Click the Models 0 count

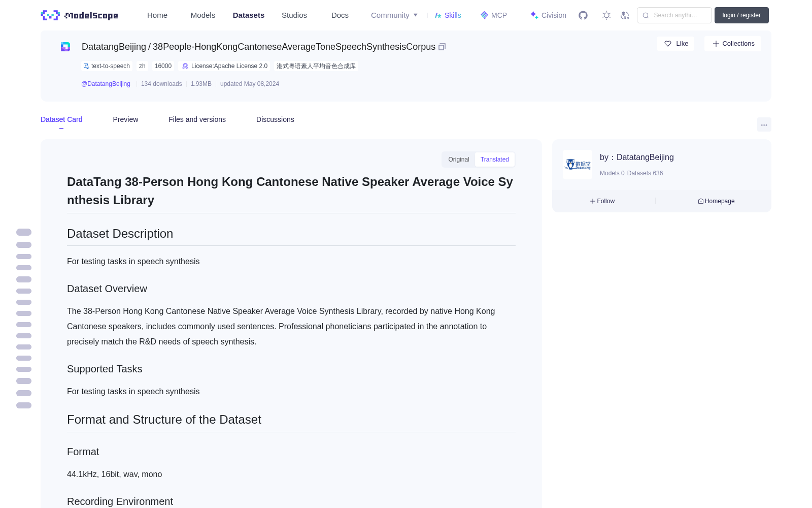[x=612, y=173]
